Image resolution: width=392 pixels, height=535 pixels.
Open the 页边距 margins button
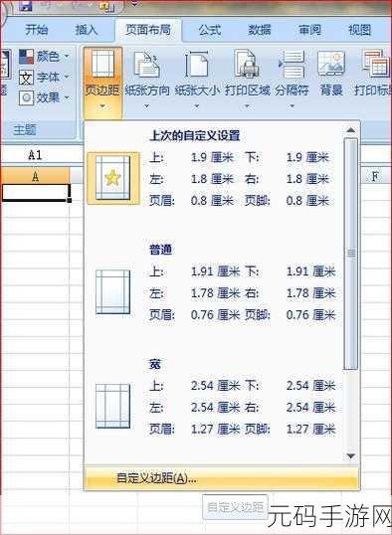pos(102,83)
